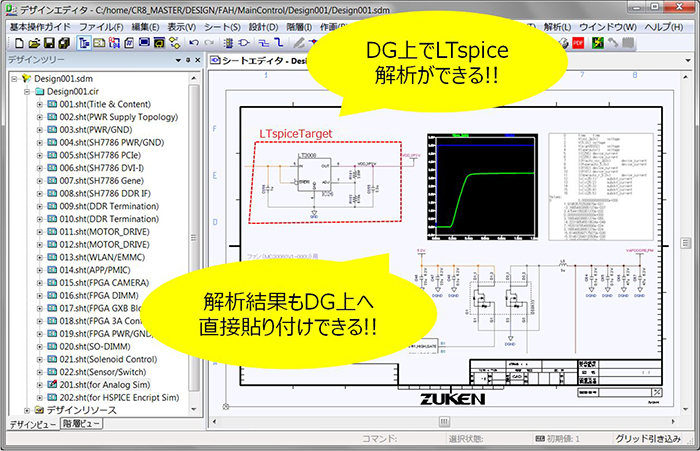This screenshot has width=700, height=451.
Task: Click the document hash-mark toolbar icon
Action: (129, 43)
